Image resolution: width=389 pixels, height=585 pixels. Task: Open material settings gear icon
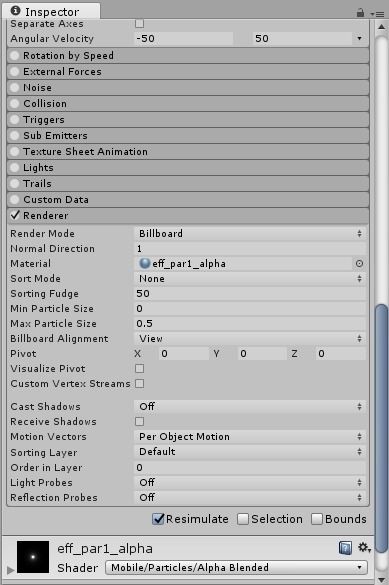click(x=364, y=548)
